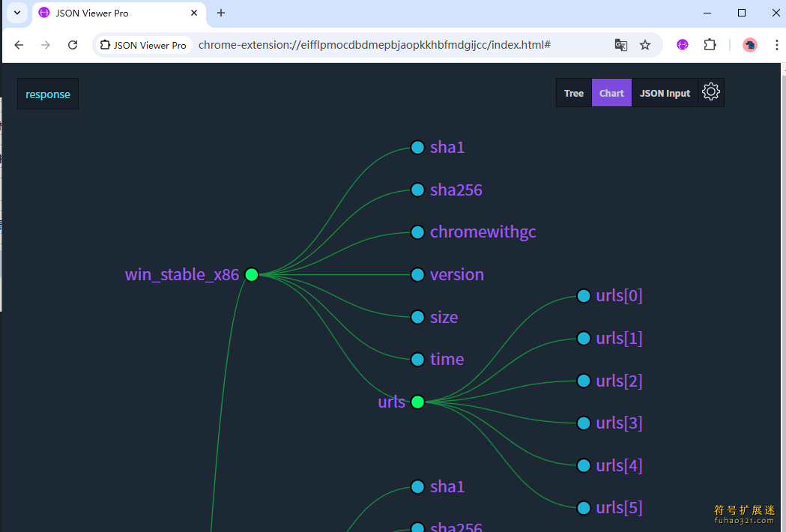Click the JSON Viewer Pro browser tab
Image resolution: width=786 pixels, height=532 pixels.
(119, 13)
